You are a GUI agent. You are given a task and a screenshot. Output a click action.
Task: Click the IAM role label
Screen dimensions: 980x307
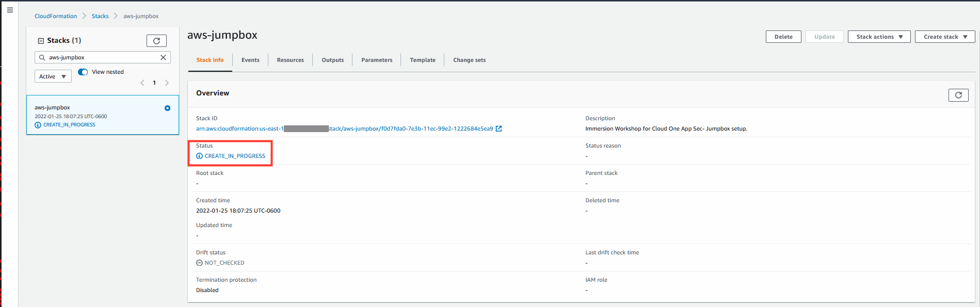(x=596, y=280)
